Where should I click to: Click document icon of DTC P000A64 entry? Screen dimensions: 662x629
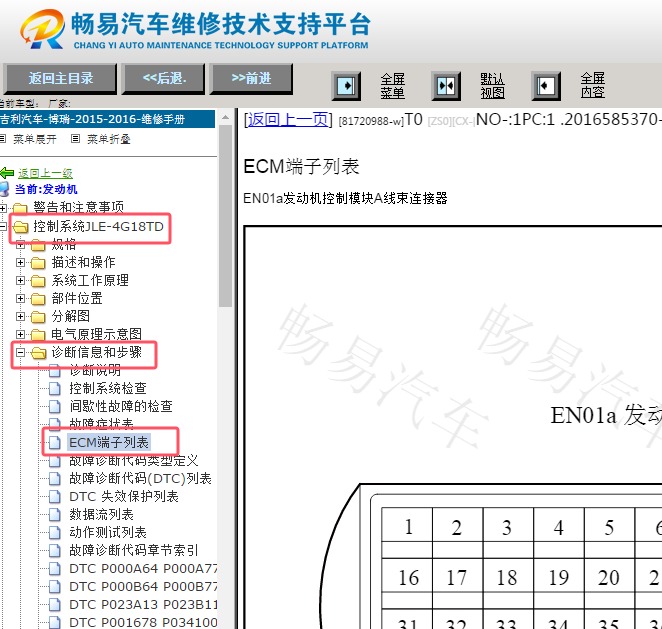(x=54, y=569)
